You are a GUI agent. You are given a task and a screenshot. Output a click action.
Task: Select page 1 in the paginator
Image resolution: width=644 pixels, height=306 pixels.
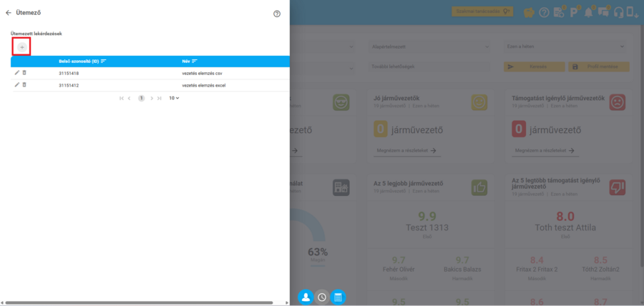[141, 99]
